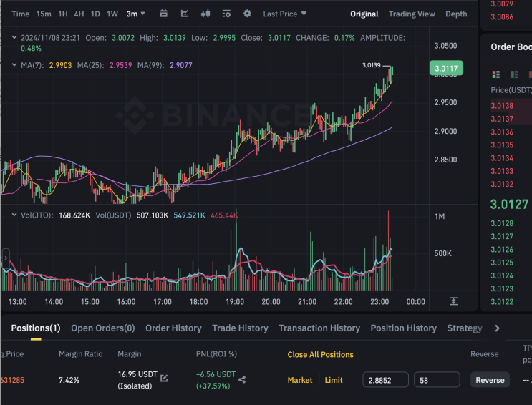Screen dimensions: 532x405
Task: Select bid price 3.0124 in order book
Action: pos(502,275)
